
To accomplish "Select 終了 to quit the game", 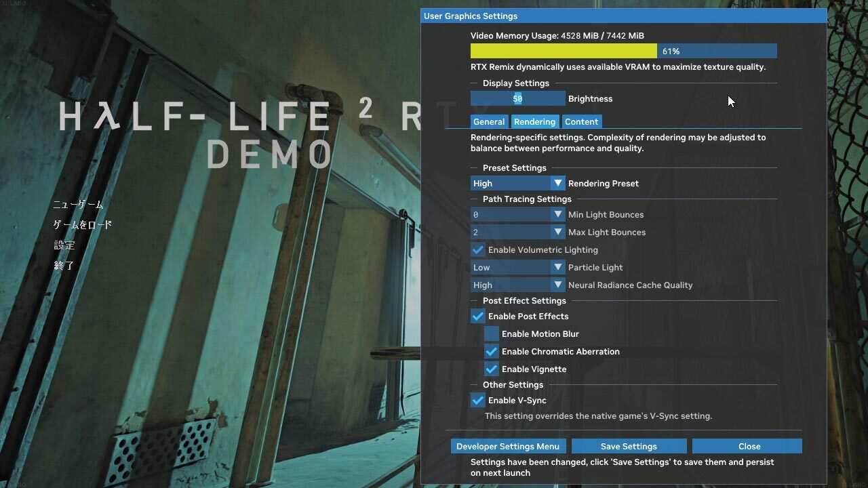I will click(x=64, y=266).
